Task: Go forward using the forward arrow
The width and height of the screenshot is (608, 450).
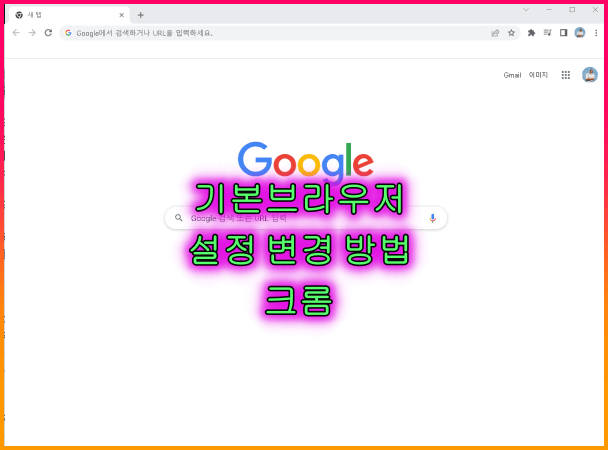Action: pyautogui.click(x=32, y=33)
